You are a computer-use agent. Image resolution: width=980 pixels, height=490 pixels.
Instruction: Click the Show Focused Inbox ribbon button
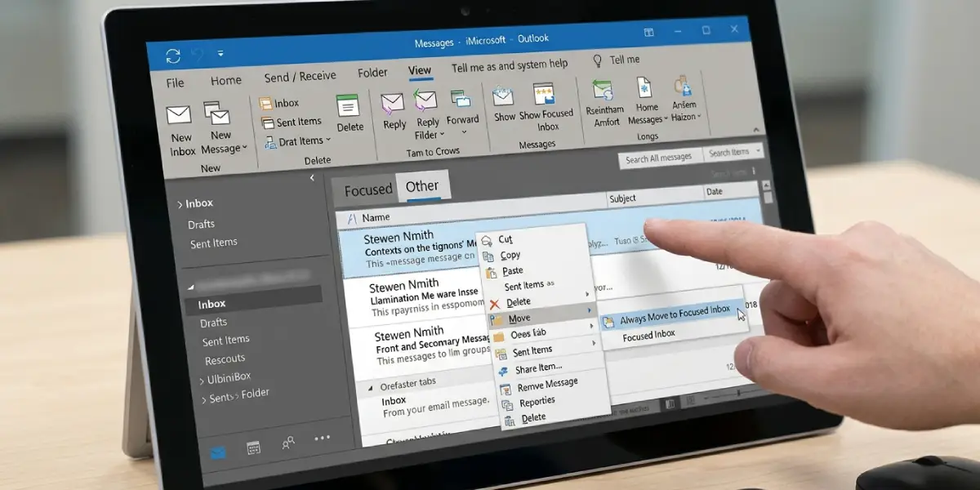pyautogui.click(x=546, y=107)
